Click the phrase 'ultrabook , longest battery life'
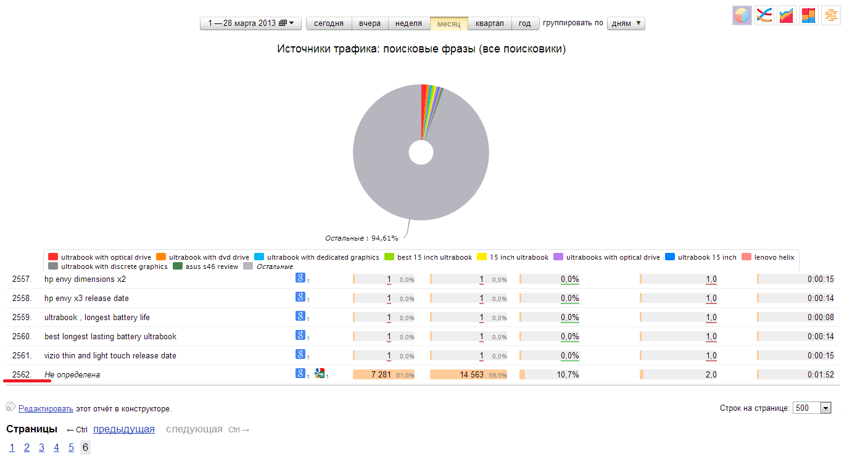Image resolution: width=868 pixels, height=470 pixels. [x=97, y=317]
